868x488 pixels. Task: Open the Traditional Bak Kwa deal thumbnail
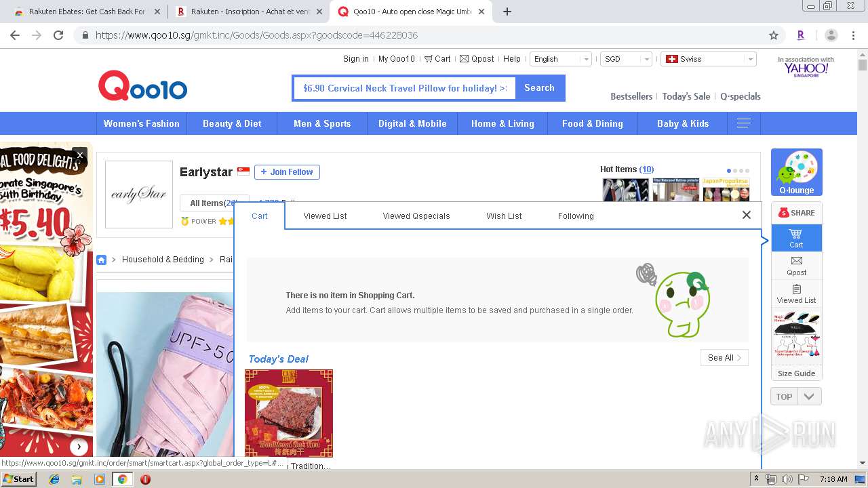[x=289, y=413]
